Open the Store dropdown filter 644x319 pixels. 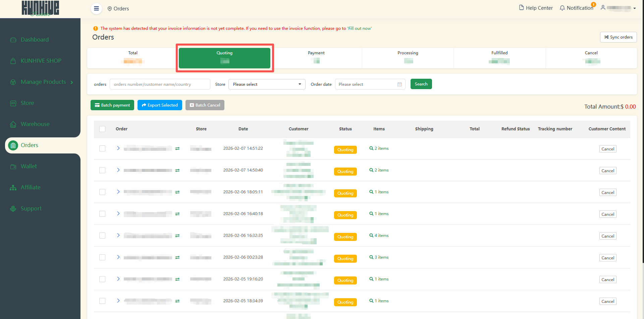coord(267,84)
